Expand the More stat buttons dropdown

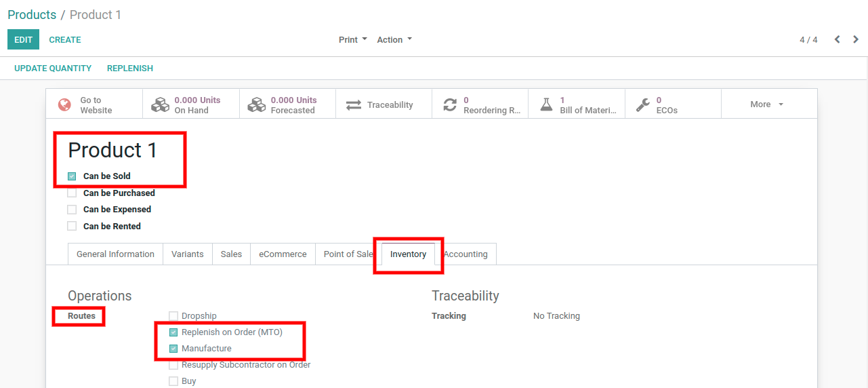pyautogui.click(x=767, y=104)
